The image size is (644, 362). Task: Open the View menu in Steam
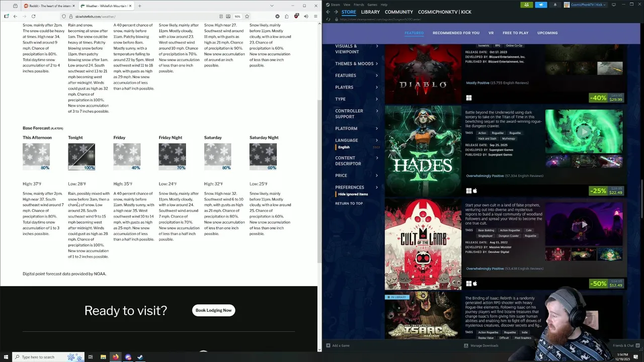347,5
